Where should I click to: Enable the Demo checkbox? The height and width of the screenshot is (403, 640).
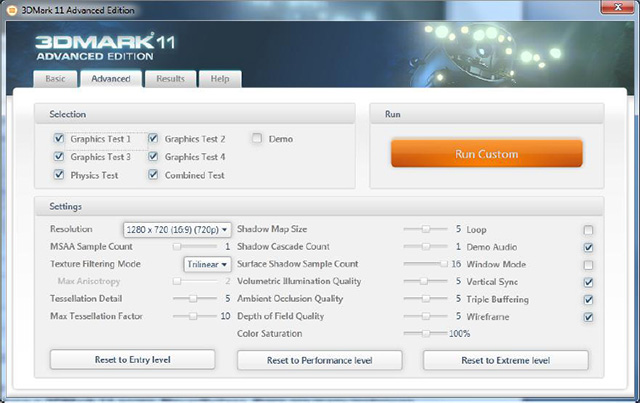pos(257,139)
